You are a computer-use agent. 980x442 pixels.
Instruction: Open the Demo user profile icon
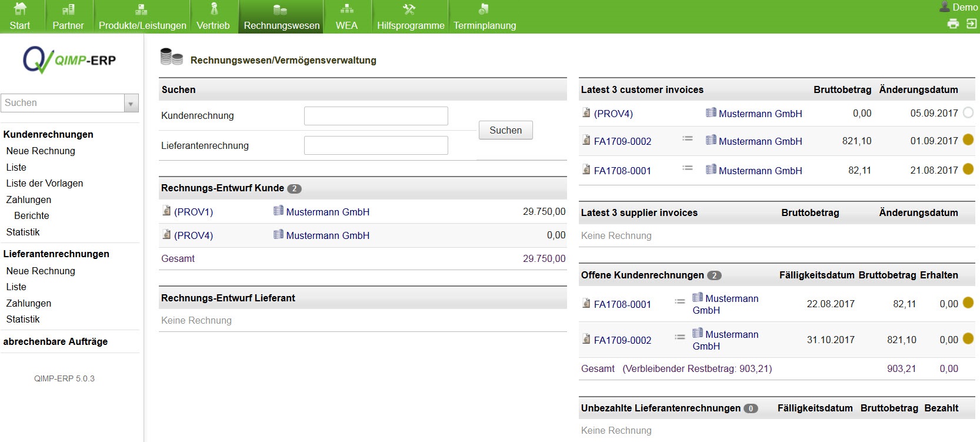tap(945, 7)
